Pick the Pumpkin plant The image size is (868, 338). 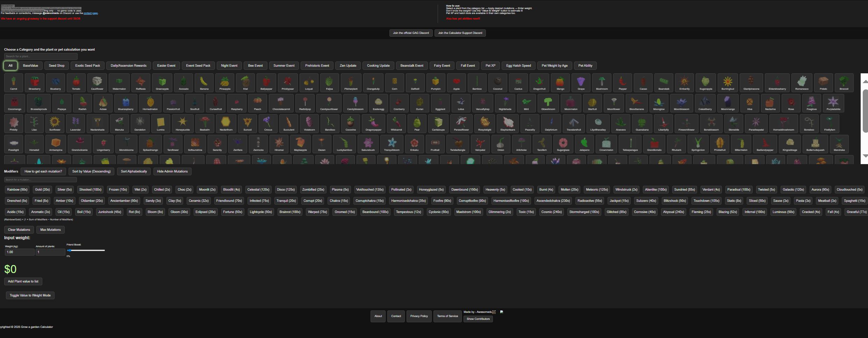[436, 83]
